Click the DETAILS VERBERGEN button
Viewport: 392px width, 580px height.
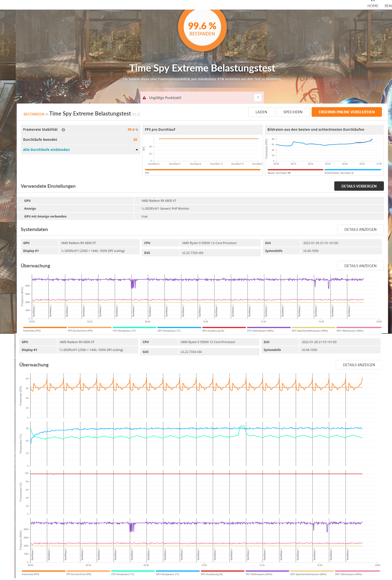pos(359,186)
